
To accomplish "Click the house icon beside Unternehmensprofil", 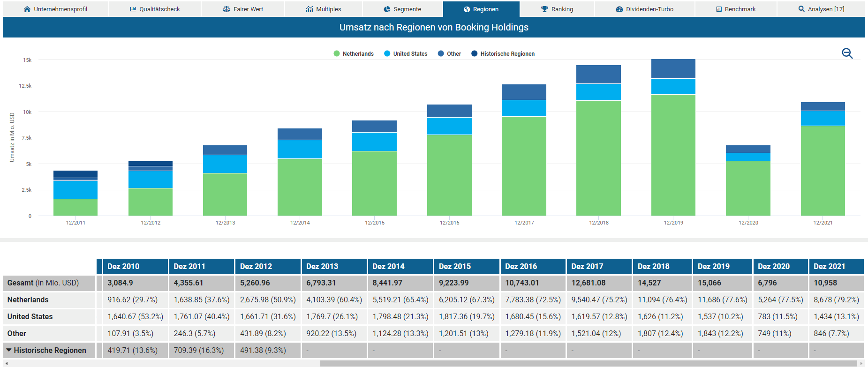I will (27, 9).
